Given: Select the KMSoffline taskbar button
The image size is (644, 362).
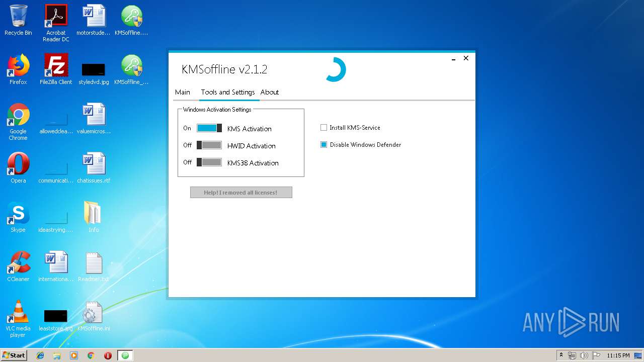Looking at the screenshot, I should tap(125, 355).
